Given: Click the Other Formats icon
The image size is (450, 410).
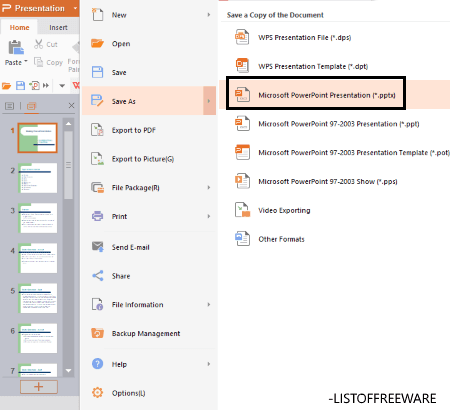Looking at the screenshot, I should click(242, 239).
